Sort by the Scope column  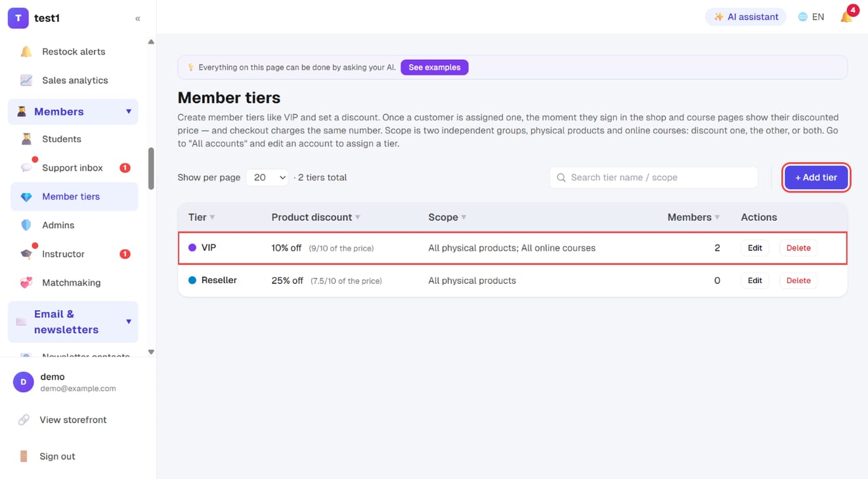[x=448, y=217]
